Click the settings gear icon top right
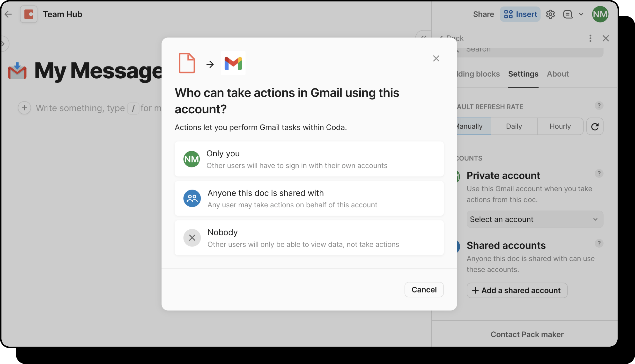The width and height of the screenshot is (635, 364). pyautogui.click(x=550, y=14)
